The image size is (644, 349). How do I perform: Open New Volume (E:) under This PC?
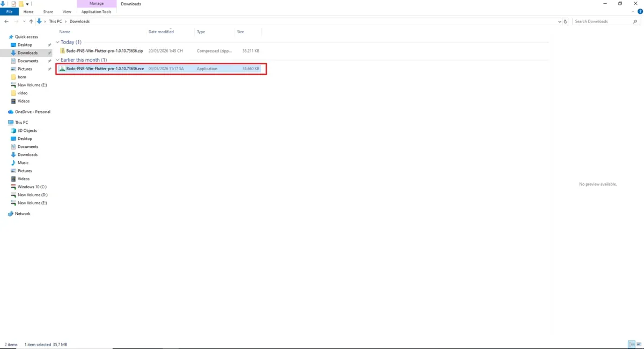pyautogui.click(x=32, y=203)
